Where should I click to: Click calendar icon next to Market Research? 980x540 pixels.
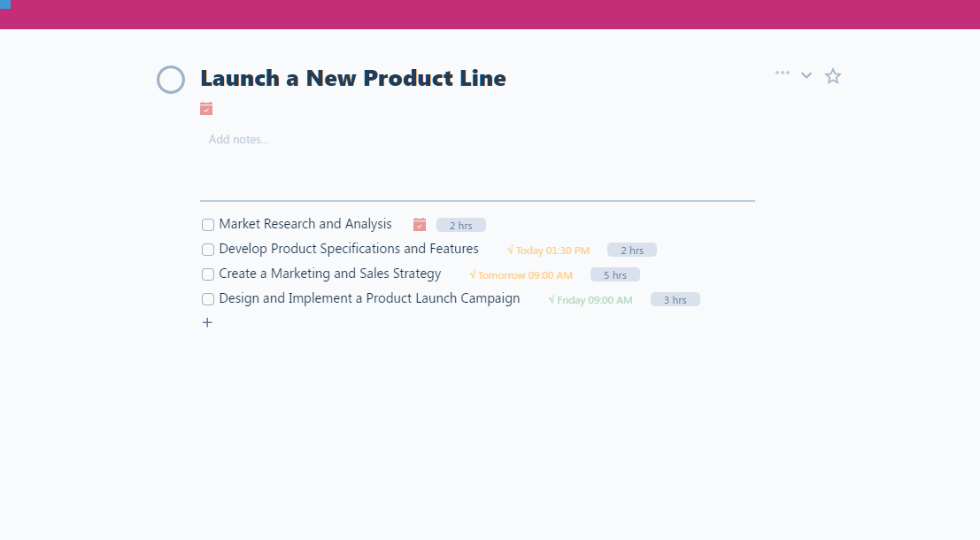pyautogui.click(x=420, y=225)
